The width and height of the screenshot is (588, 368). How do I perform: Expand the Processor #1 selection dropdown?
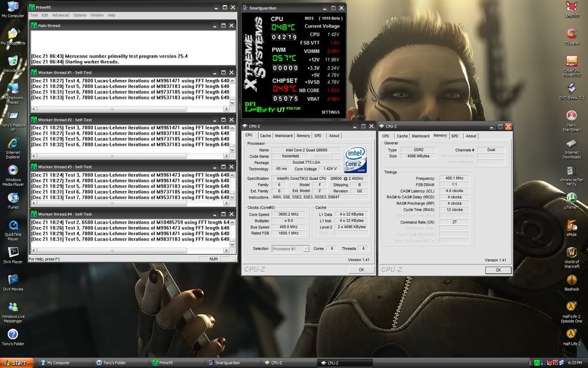[x=307, y=248]
